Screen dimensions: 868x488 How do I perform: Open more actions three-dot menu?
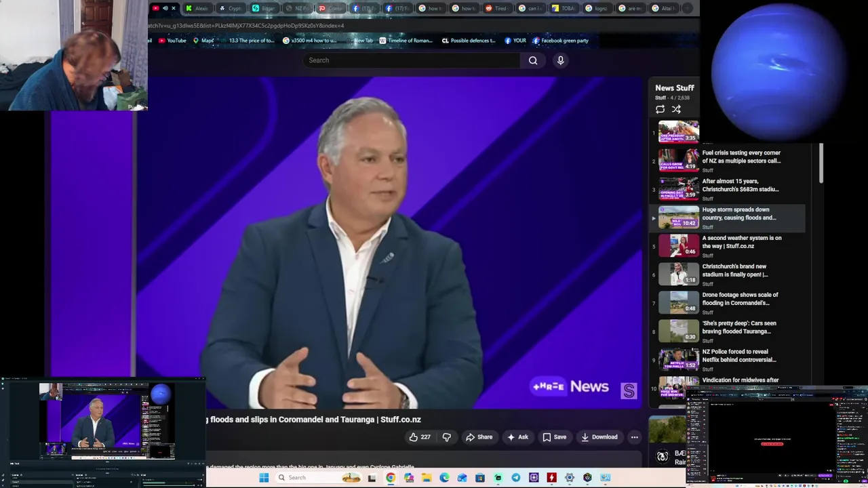[x=634, y=437]
